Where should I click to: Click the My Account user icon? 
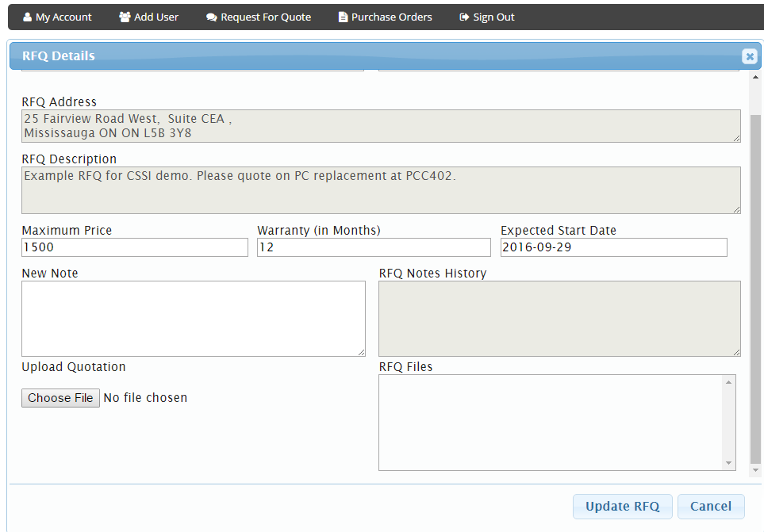[28, 17]
